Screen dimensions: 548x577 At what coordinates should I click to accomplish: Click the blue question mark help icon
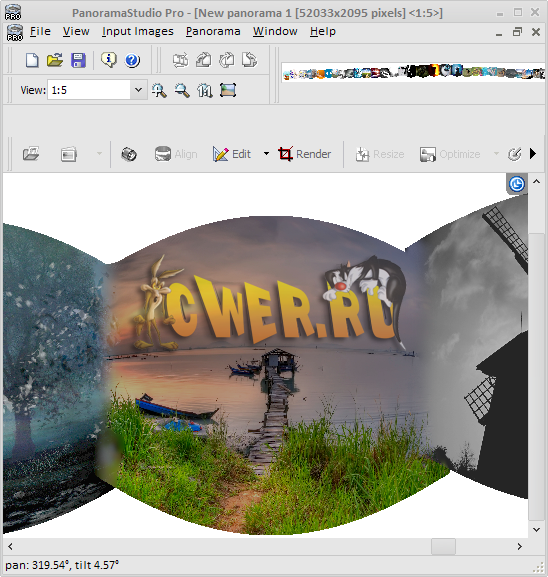(x=132, y=60)
